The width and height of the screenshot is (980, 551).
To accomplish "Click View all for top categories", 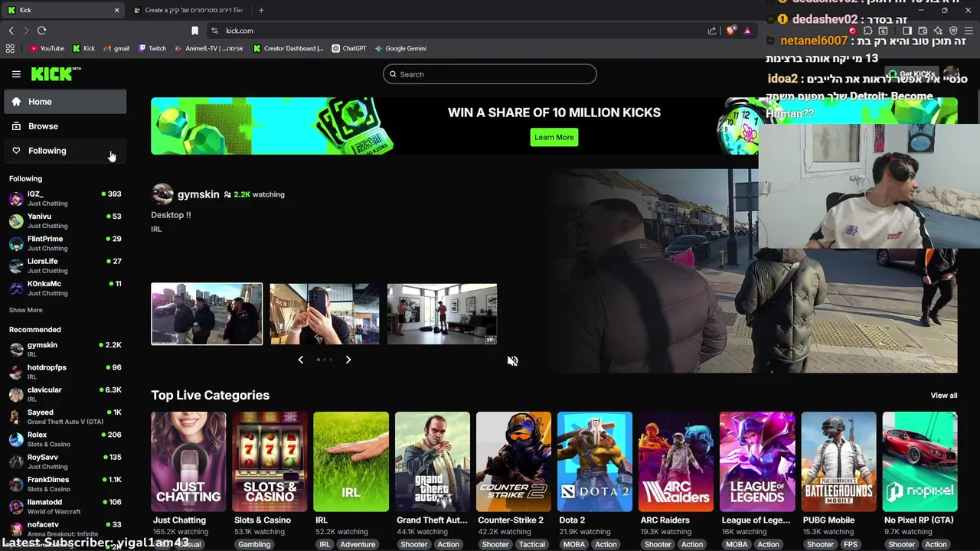I will click(x=943, y=396).
